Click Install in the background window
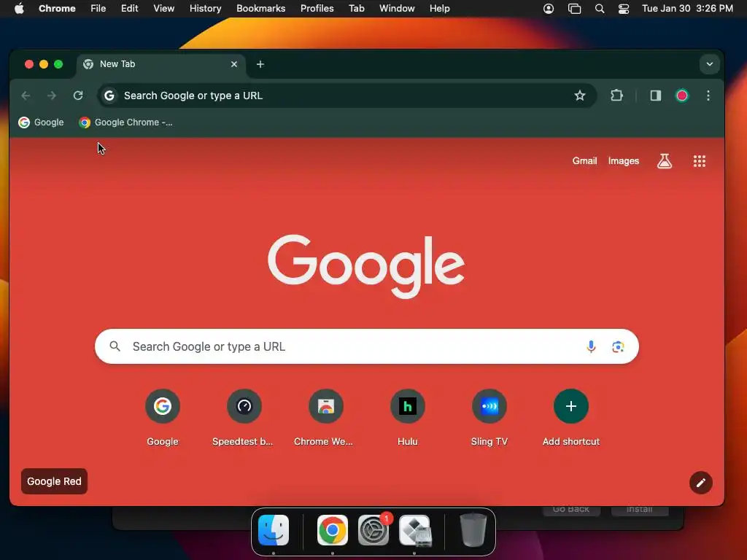This screenshot has height=560, width=747. pos(639,510)
